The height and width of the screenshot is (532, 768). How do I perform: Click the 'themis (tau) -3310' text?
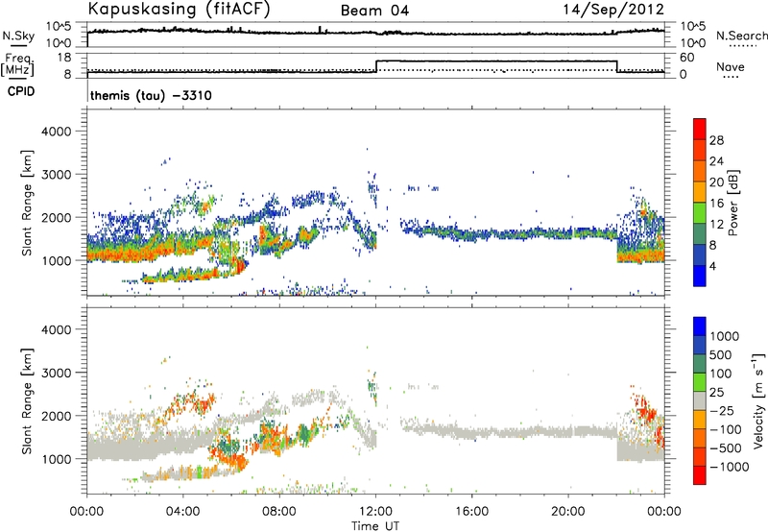coord(151,95)
